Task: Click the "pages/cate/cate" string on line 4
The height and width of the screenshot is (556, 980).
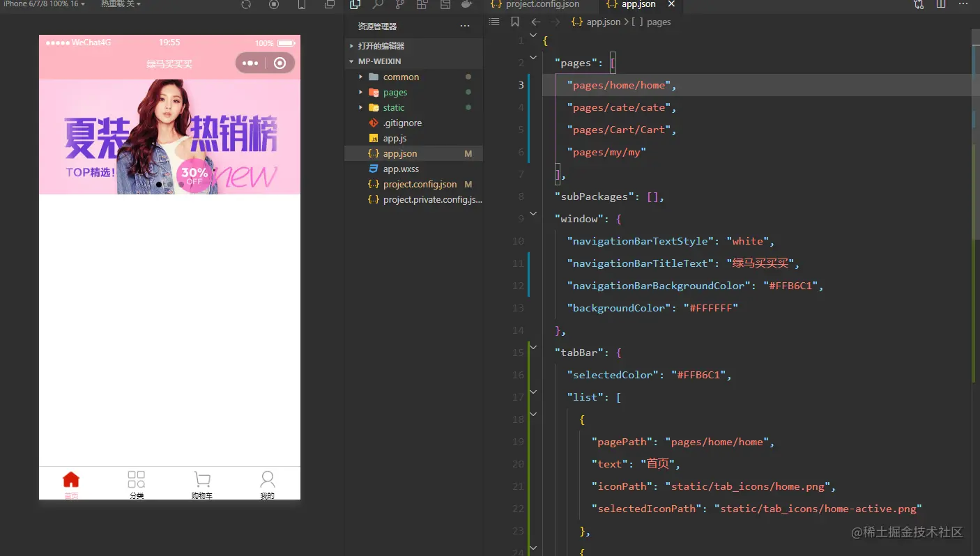Action: pyautogui.click(x=619, y=107)
